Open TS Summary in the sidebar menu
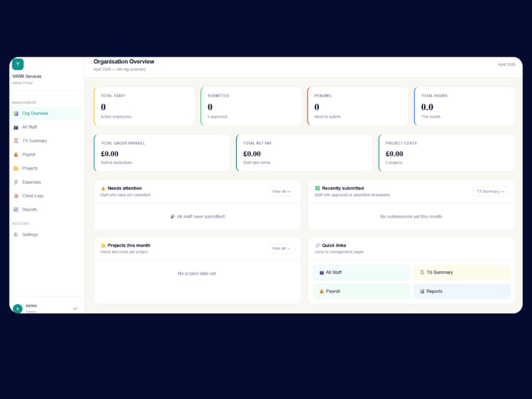This screenshot has height=399, width=532. pos(46,141)
